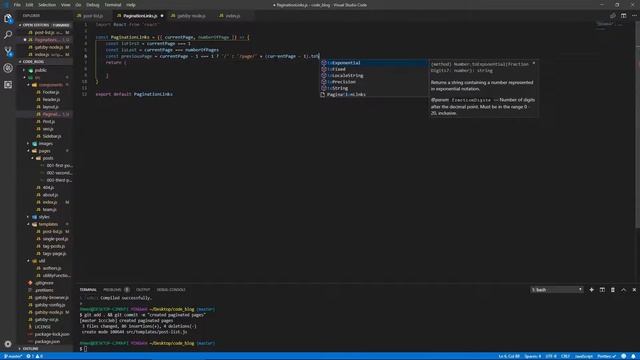Screen dimensions: 640x360
Task: Collapse the CODE_BLOG project section
Action: [x=44, y=62]
